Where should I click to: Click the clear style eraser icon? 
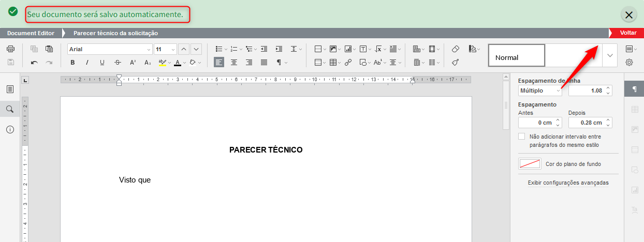[455, 49]
